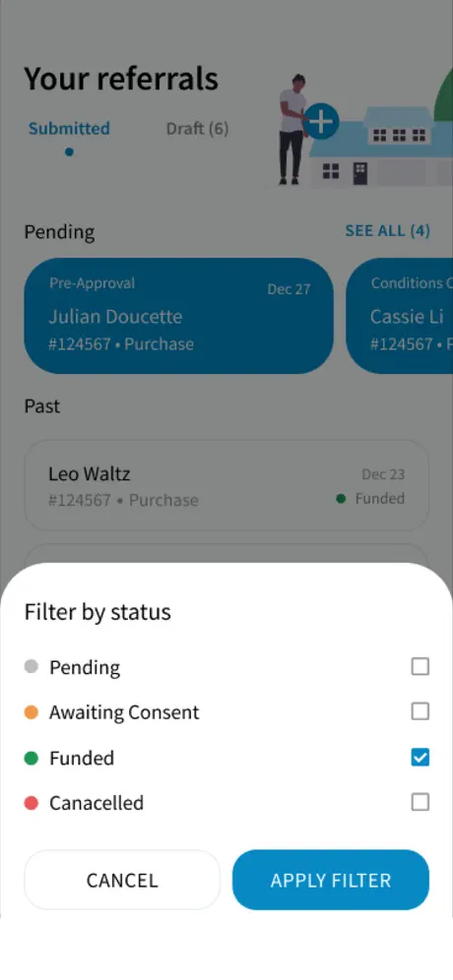This screenshot has height=980, width=453.
Task: Click the gray Pending status dot
Action: coord(32,667)
